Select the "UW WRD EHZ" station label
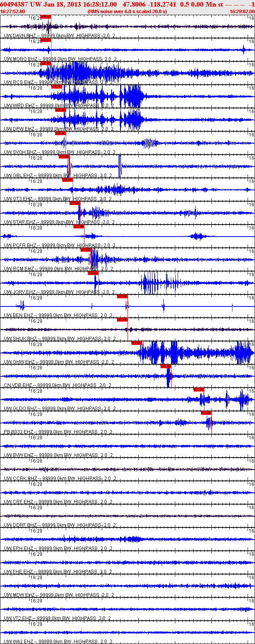The height and width of the screenshot is (644, 255). (x=19, y=106)
